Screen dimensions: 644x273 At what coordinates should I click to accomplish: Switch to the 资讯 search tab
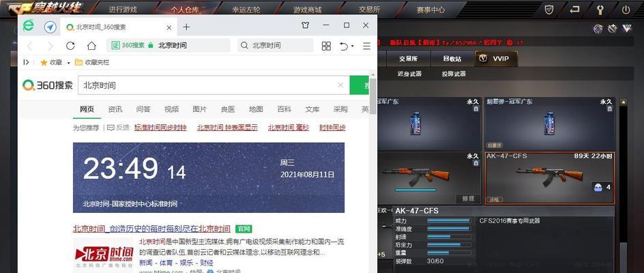(115, 109)
